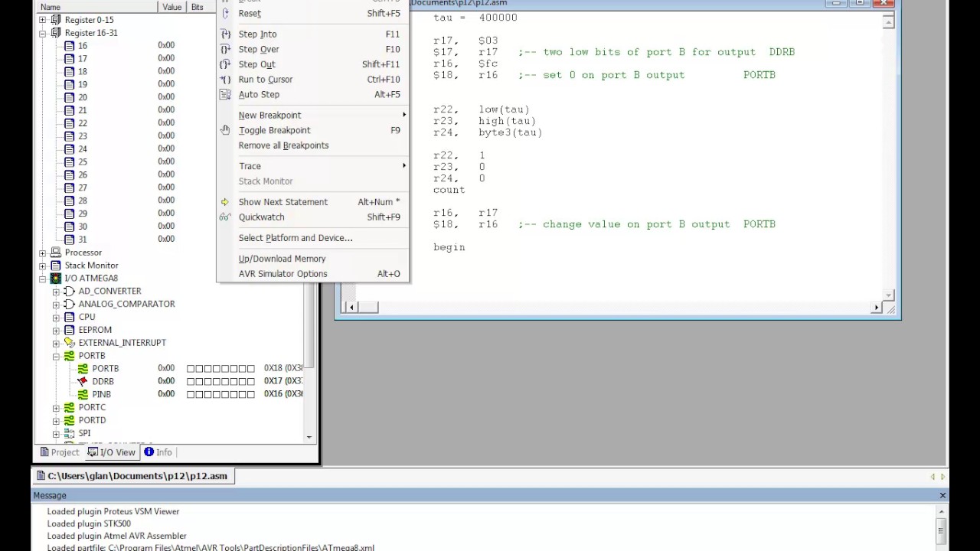Click the Value column header

click(172, 7)
